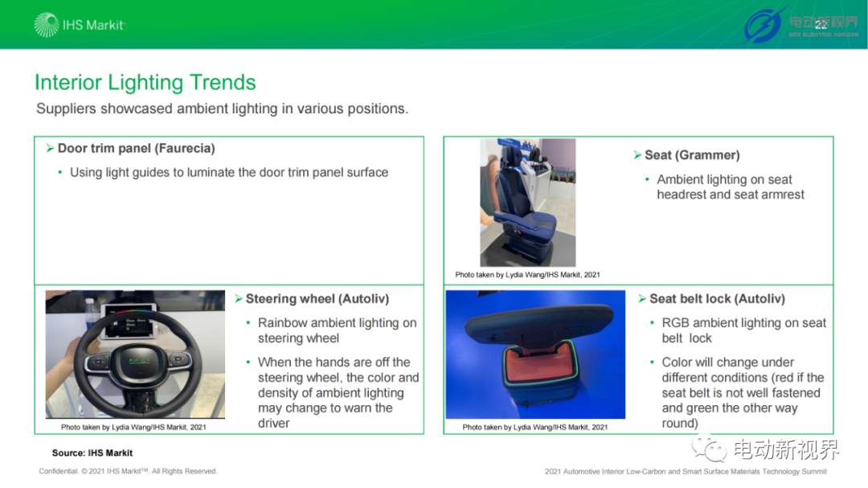This screenshot has height=488, width=868.
Task: Click the photo credit under the seat photo
Action: (x=527, y=275)
